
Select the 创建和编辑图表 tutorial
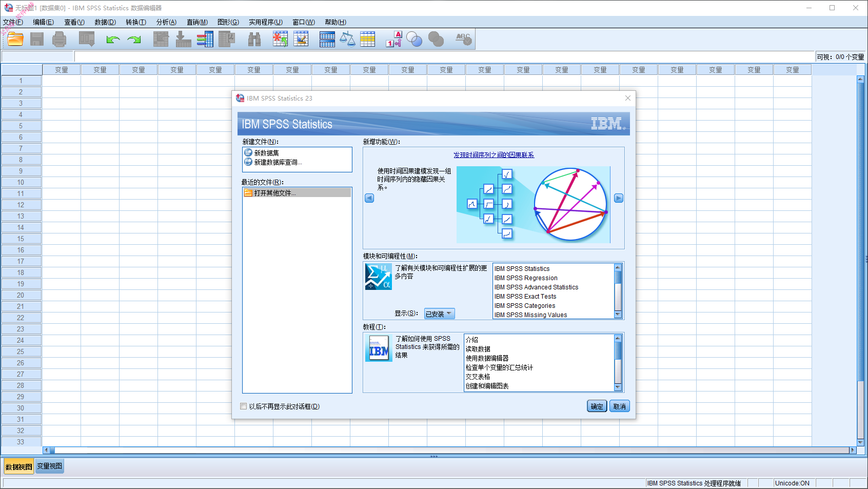487,386
